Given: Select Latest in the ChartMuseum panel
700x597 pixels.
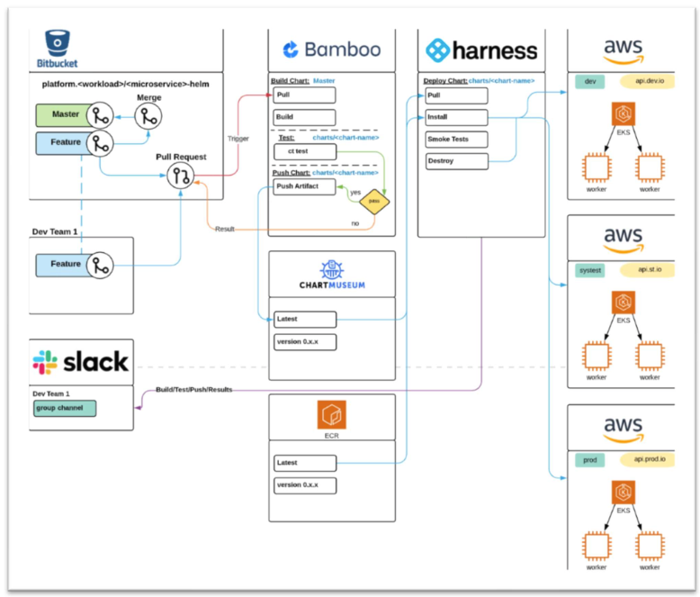Looking at the screenshot, I should tap(305, 320).
